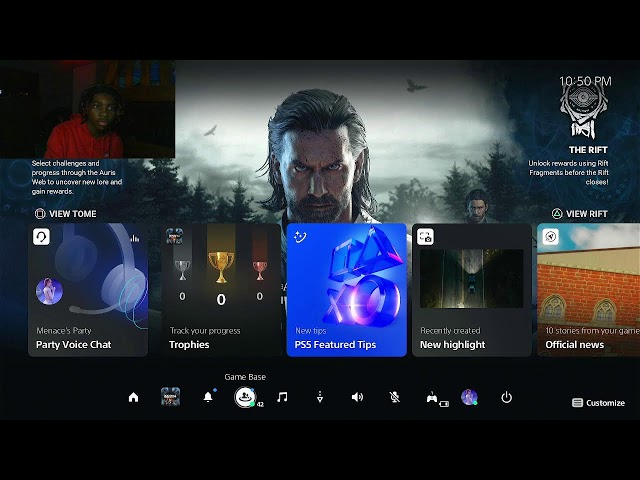Toggle the muted microphone icon
This screenshot has height=480, width=640.
(394, 397)
